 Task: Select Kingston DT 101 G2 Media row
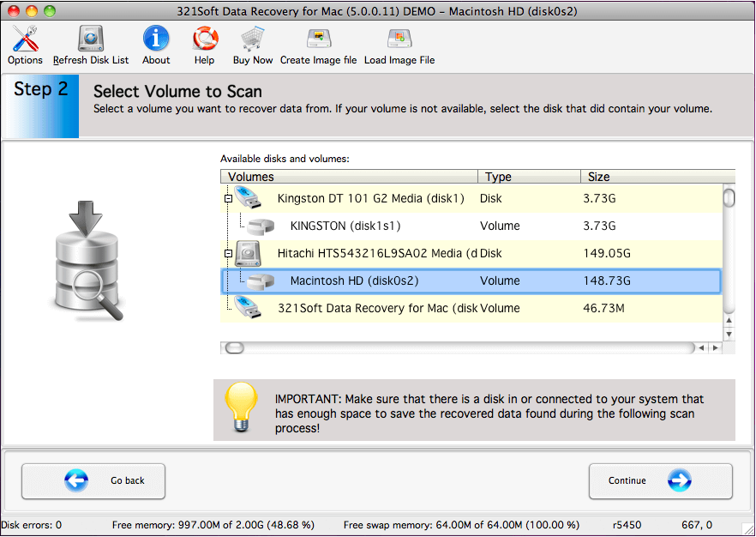[471, 198]
